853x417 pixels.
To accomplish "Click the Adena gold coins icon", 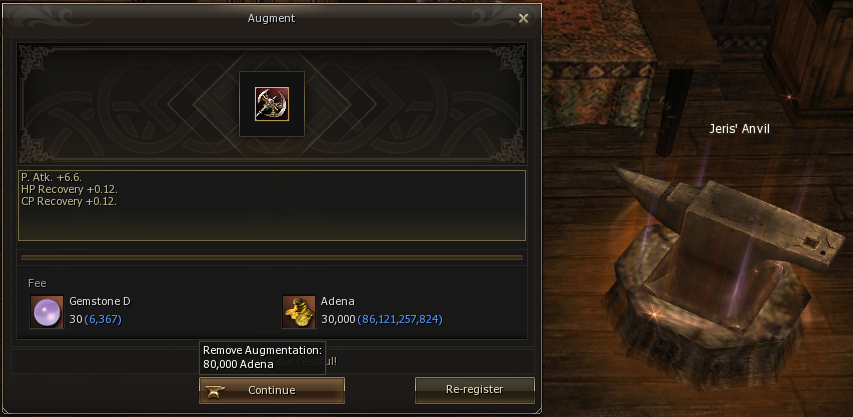I will tap(299, 312).
